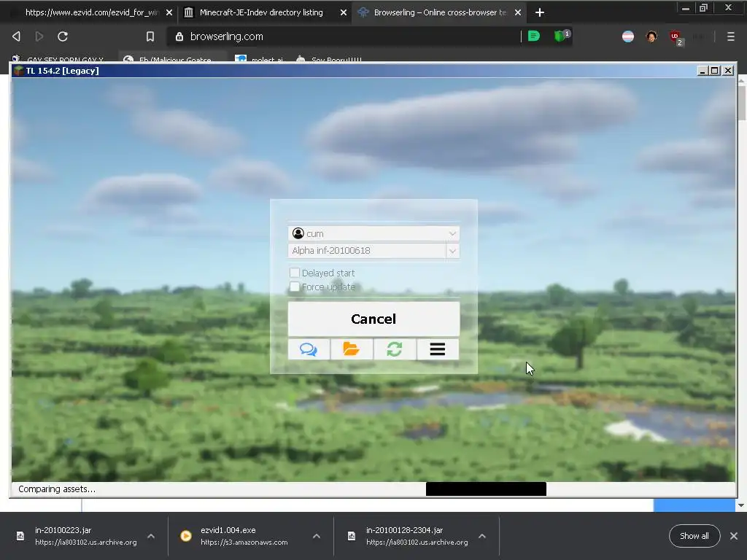Close the Minecraft-JE-Indev directory listing tab

coord(344,13)
